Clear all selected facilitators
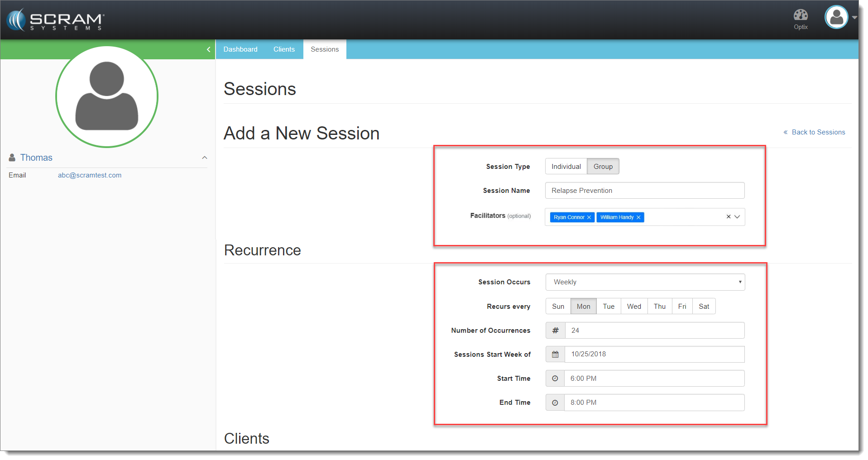This screenshot has width=868, height=460. pos(728,217)
